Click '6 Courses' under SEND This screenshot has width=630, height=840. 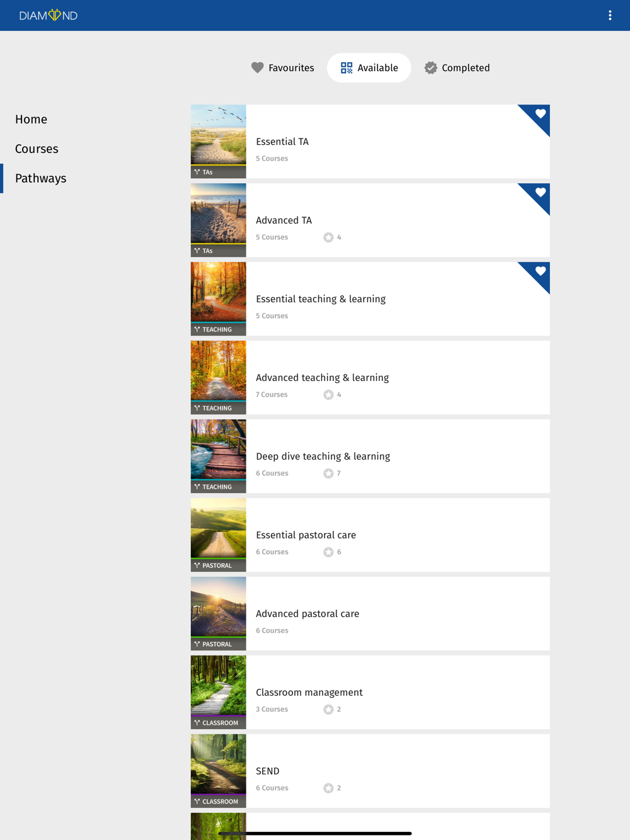(272, 788)
